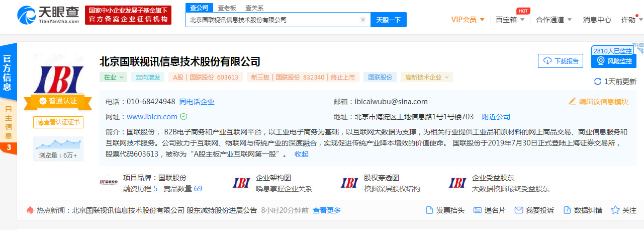This screenshot has width=644, height=230.
Task: Click the 发票抬头 icon
Action: [429, 210]
